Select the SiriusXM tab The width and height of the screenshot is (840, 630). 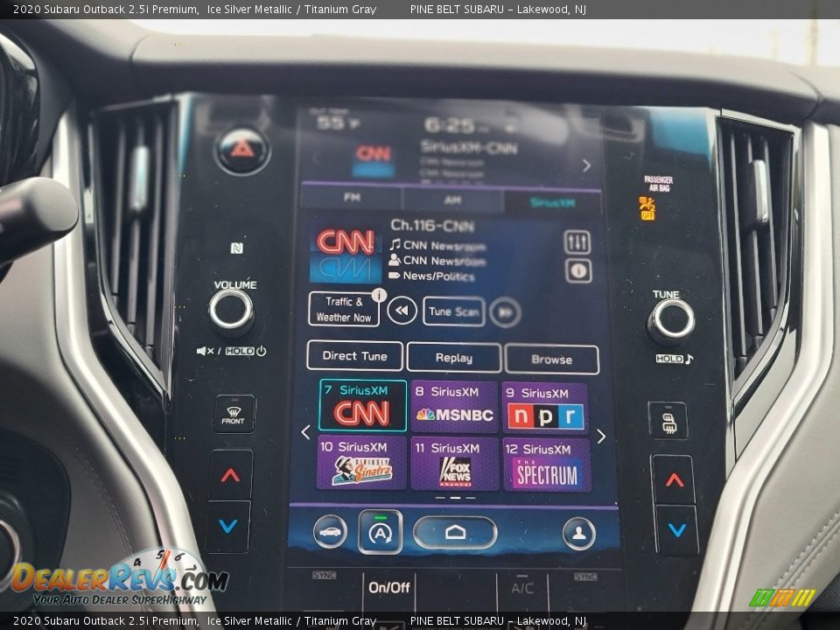tap(553, 202)
